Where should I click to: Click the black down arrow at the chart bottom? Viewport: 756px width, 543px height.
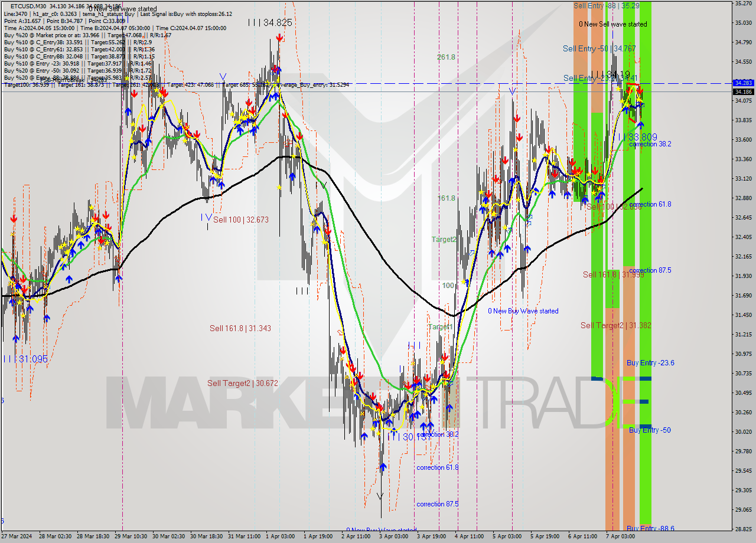[x=381, y=496]
